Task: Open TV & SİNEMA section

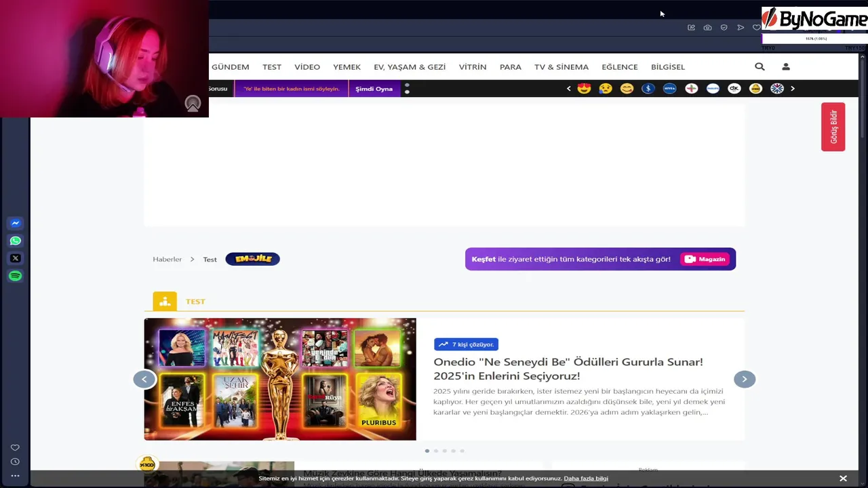Action: (x=561, y=67)
